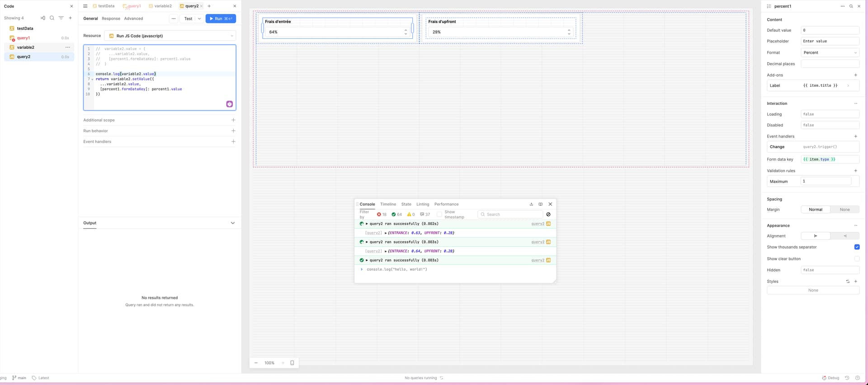Toggle Show thousands separator checkbox
Image resolution: width=868 pixels, height=385 pixels.
857,247
